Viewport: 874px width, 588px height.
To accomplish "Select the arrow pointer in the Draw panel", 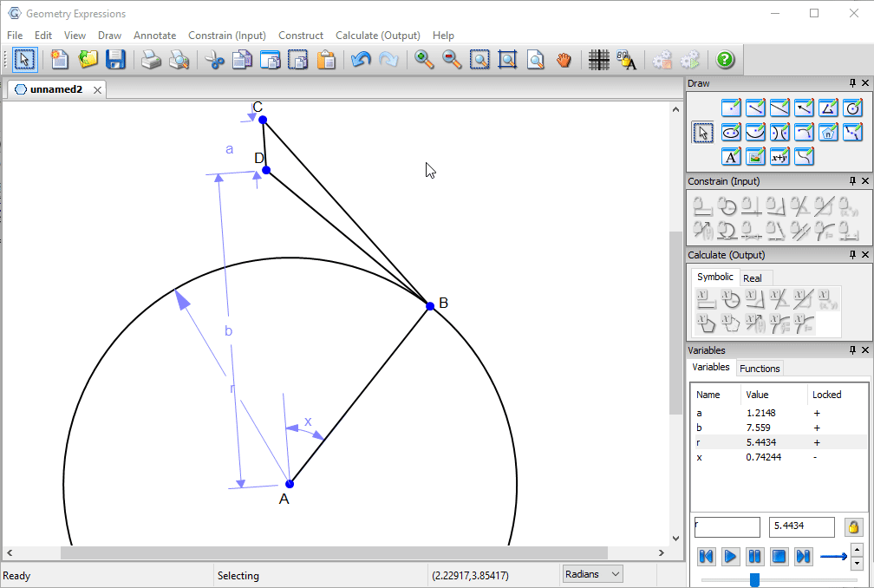I will pyautogui.click(x=702, y=133).
